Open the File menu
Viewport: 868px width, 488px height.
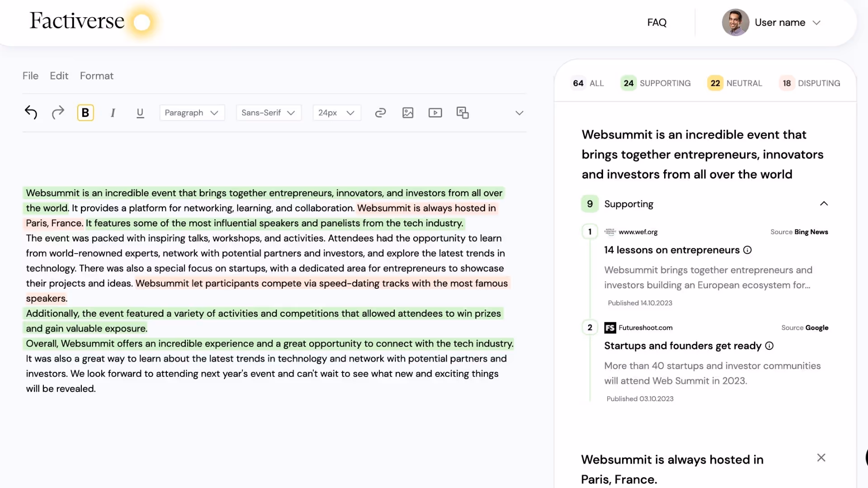point(30,76)
